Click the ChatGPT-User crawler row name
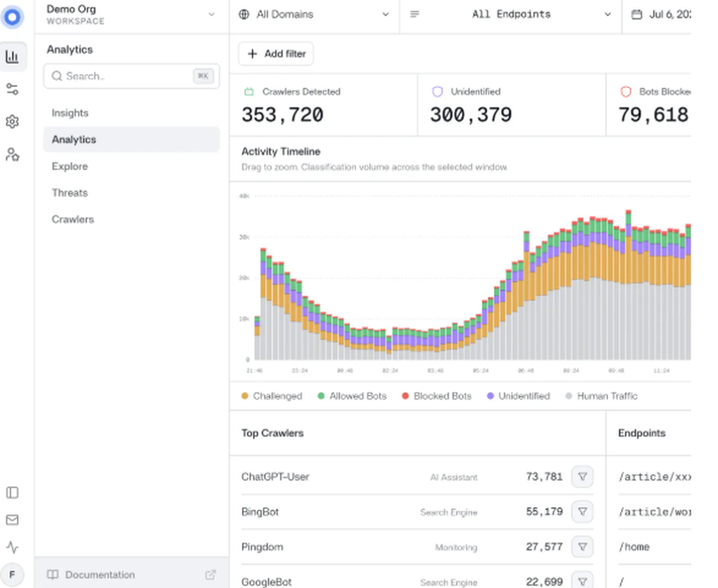 pyautogui.click(x=275, y=477)
